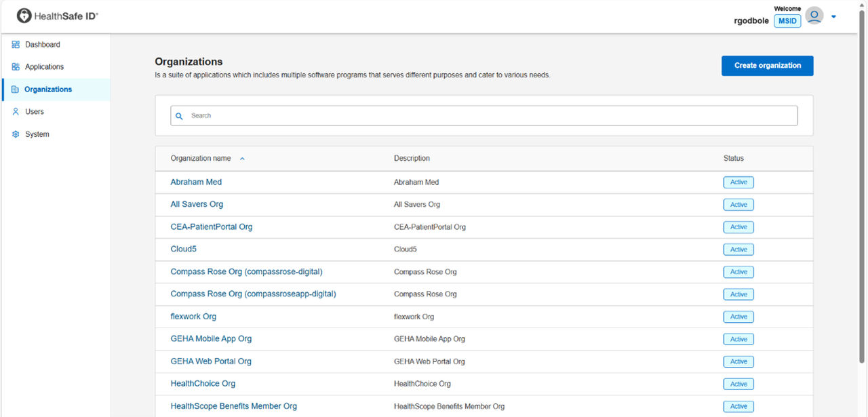Click the Organizations page heading
The image size is (868, 417).
(189, 62)
